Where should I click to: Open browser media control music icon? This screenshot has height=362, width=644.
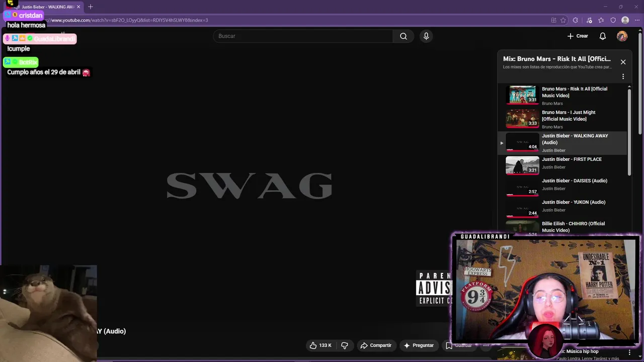pos(589,20)
